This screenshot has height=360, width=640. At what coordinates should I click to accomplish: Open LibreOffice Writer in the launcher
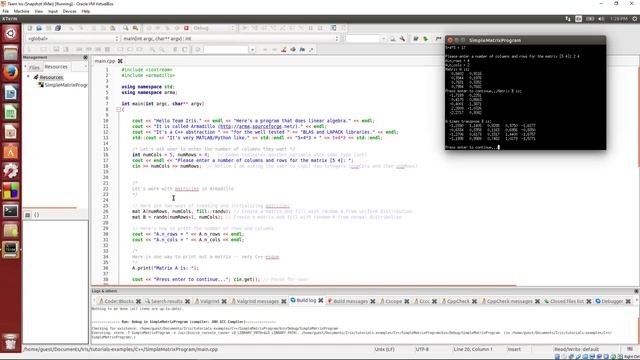pos(11,93)
